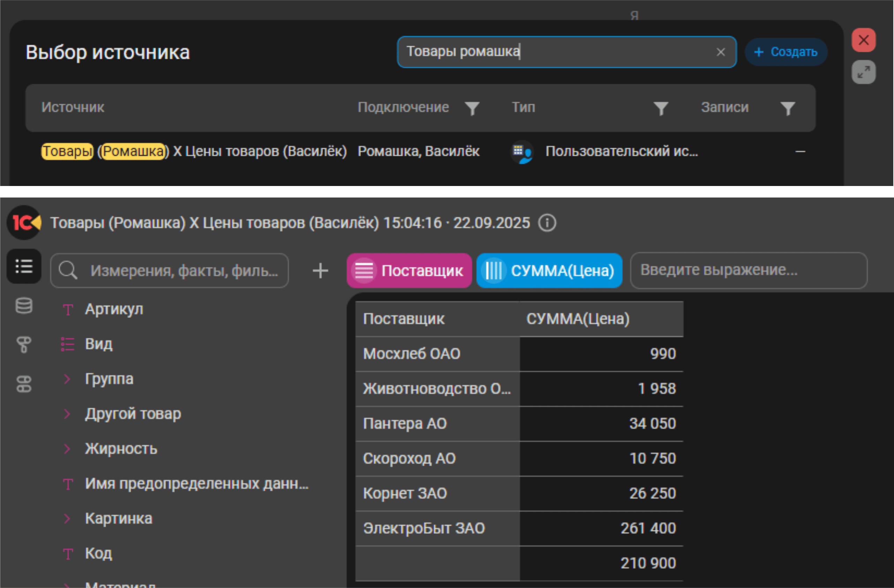The image size is (894, 588).
Task: Select the Товары (Ромашка) source row
Action: 194,151
